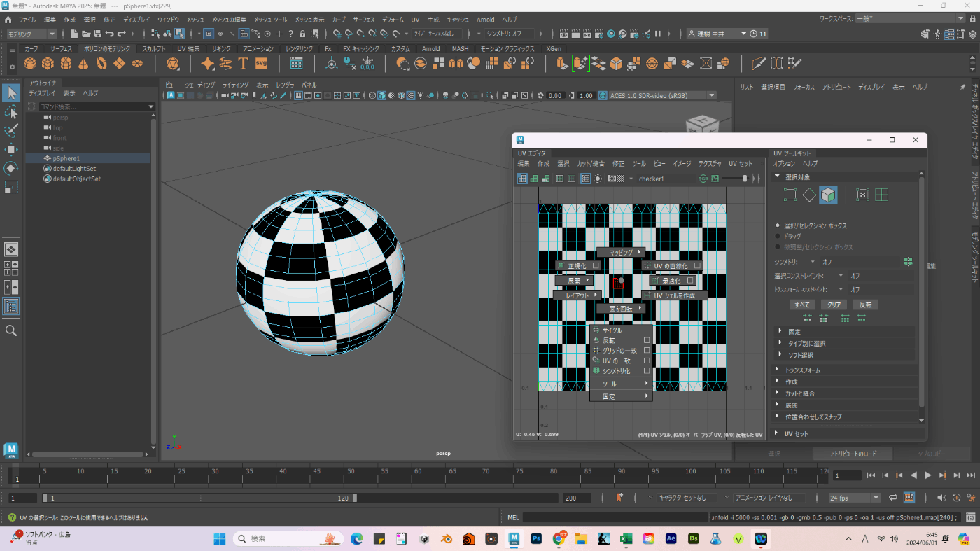Create a polygon disc from the shelf
The width and height of the screenshot is (980, 551).
tap(138, 64)
